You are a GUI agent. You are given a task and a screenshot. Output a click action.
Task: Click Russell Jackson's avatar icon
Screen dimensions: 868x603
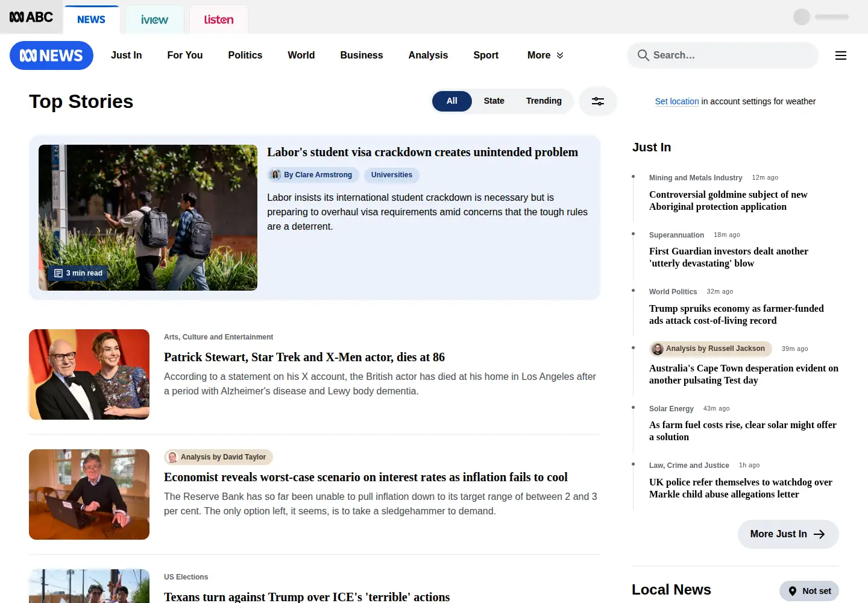(x=658, y=349)
